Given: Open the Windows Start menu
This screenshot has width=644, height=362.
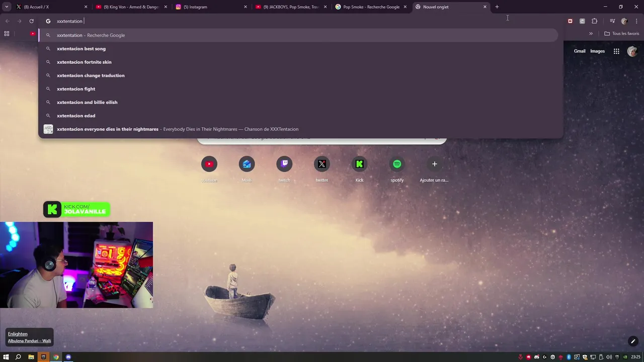Looking at the screenshot, I should click(6, 357).
